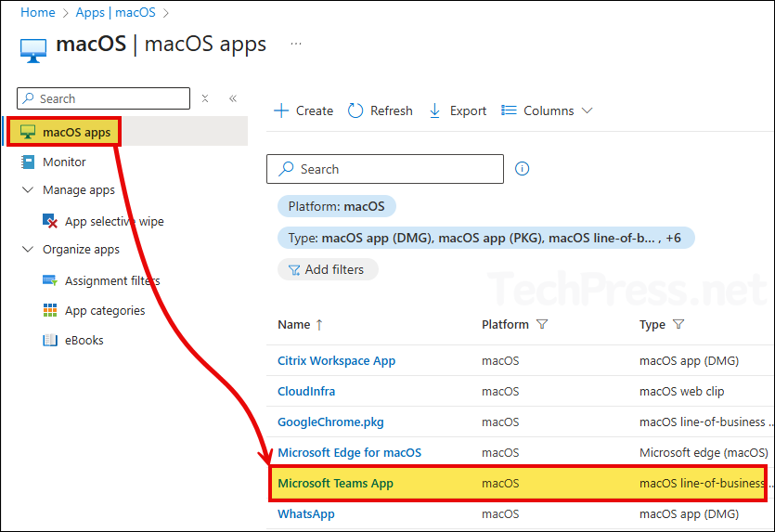The image size is (775, 532).
Task: Click the Create button label
Action: coord(315,110)
